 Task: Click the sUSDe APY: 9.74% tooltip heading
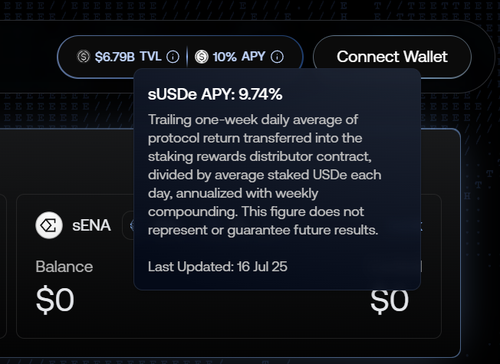pyautogui.click(x=215, y=95)
